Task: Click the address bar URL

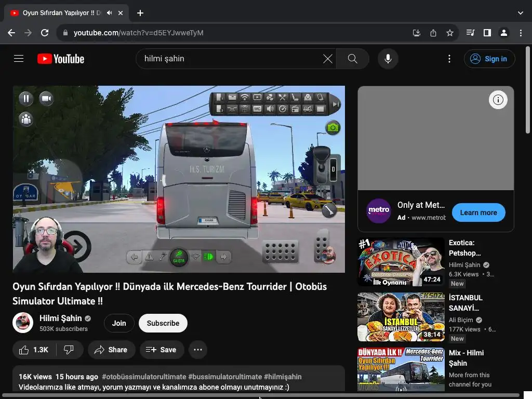Action: pos(138,33)
